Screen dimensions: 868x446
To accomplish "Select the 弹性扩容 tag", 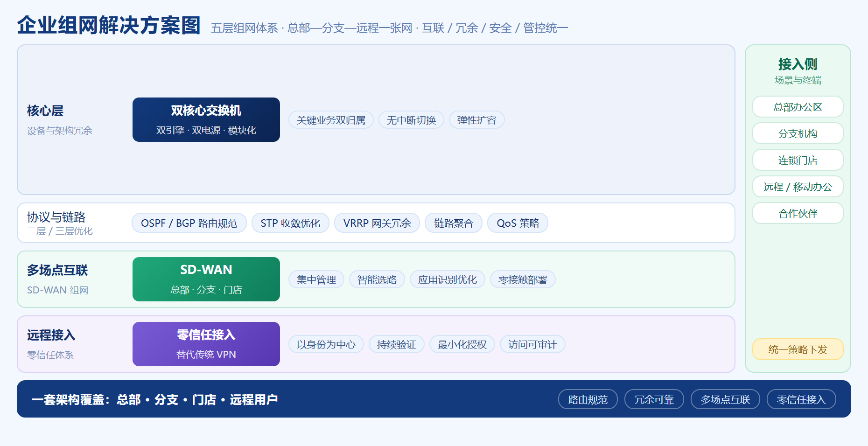I will [x=476, y=120].
